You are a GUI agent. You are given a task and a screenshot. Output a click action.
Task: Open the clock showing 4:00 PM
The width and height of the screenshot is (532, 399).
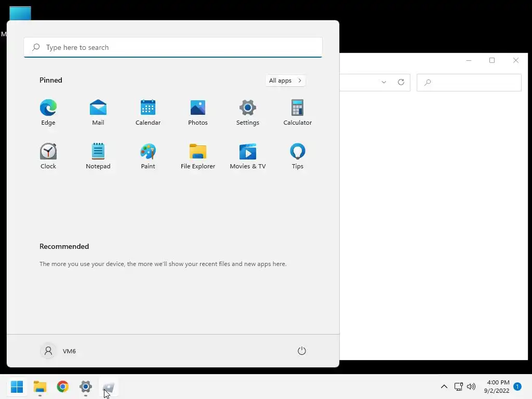(497, 387)
